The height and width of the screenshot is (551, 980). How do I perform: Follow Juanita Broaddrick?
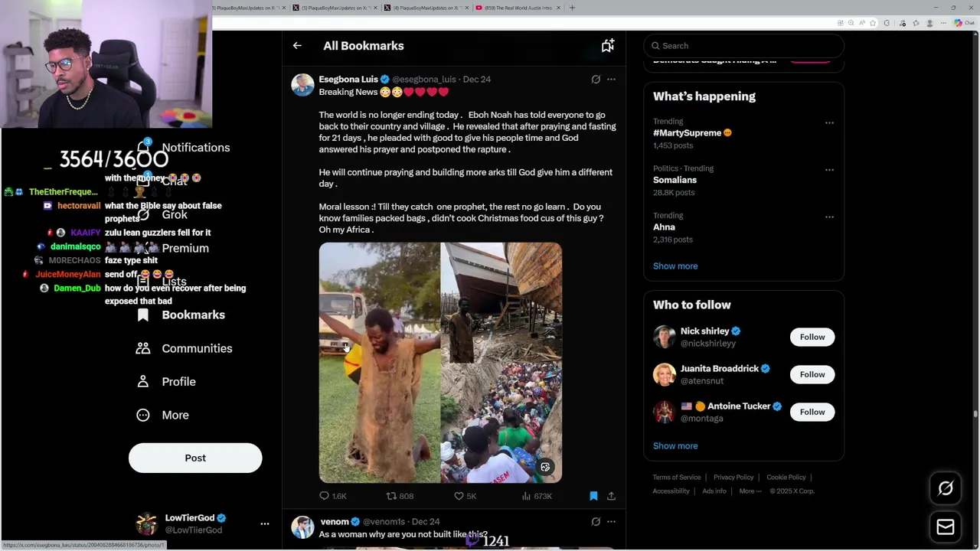click(812, 374)
